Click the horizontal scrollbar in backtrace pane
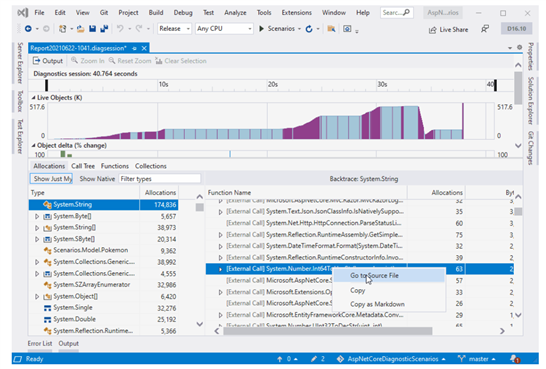546x369 pixels. click(327, 331)
